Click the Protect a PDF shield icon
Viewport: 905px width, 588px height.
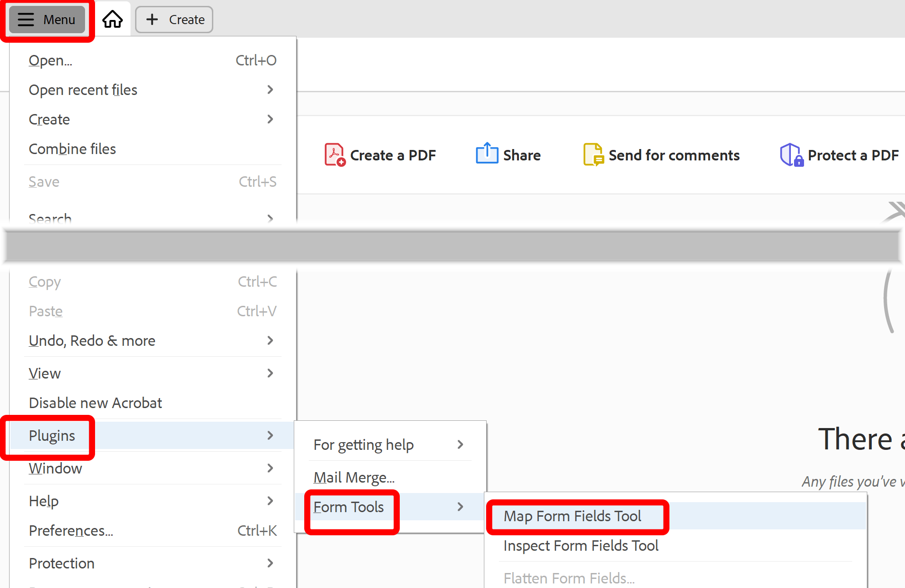[x=792, y=155]
